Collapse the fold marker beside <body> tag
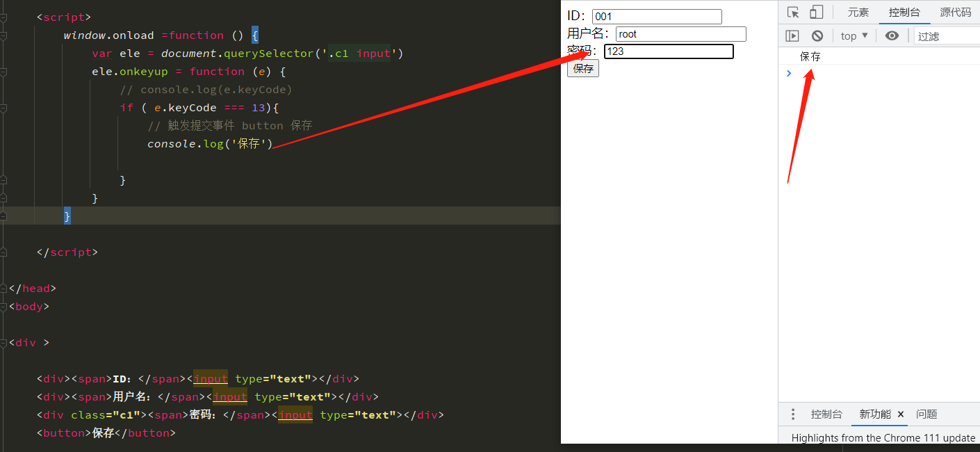Screen dimensions: 980x452 3,307
